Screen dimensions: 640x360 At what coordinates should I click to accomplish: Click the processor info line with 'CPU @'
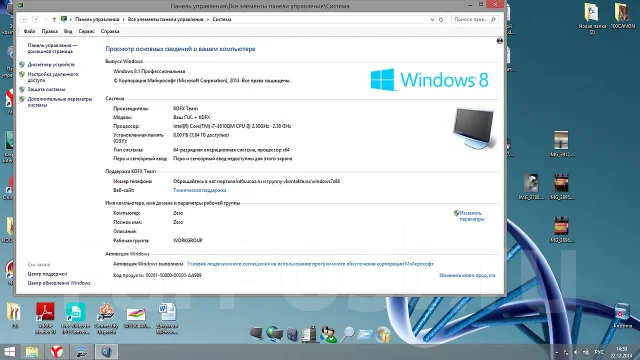(x=232, y=126)
